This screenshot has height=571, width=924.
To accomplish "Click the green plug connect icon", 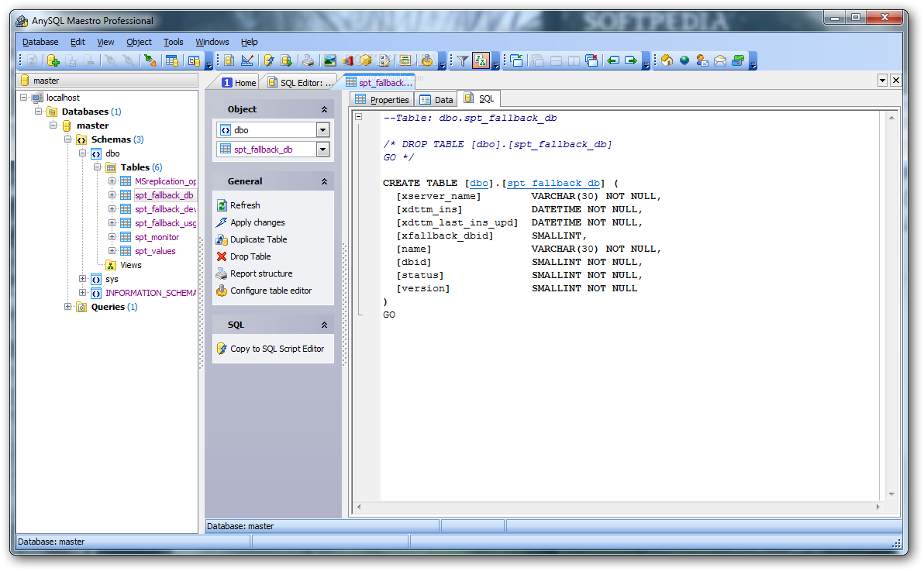I will tap(150, 60).
